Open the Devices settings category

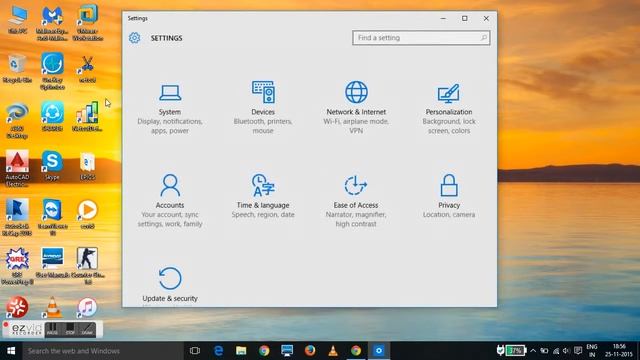point(263,108)
